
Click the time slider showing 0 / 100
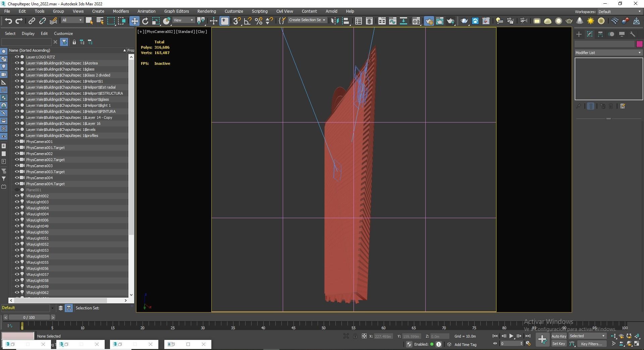[29, 317]
